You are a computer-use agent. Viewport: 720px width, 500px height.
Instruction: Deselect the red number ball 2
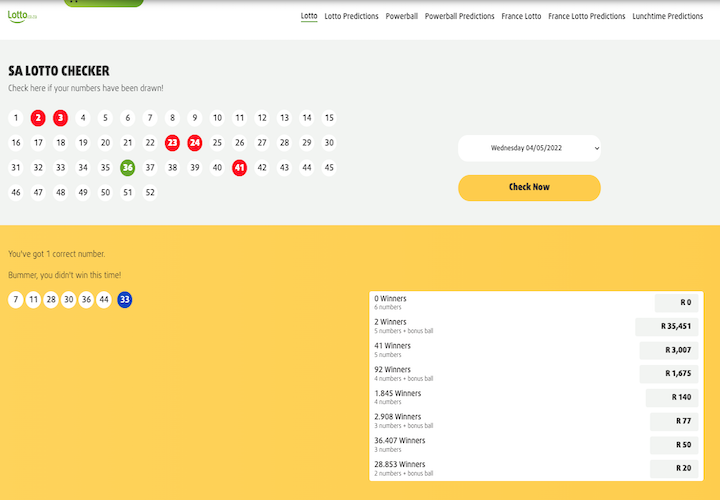tap(38, 118)
